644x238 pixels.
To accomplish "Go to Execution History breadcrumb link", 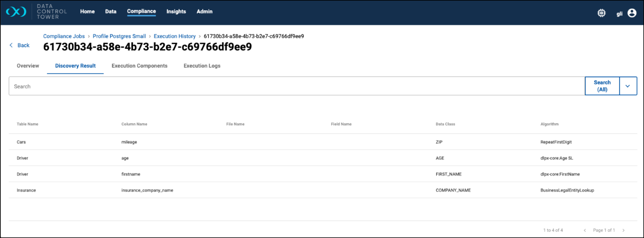I will pos(174,36).
